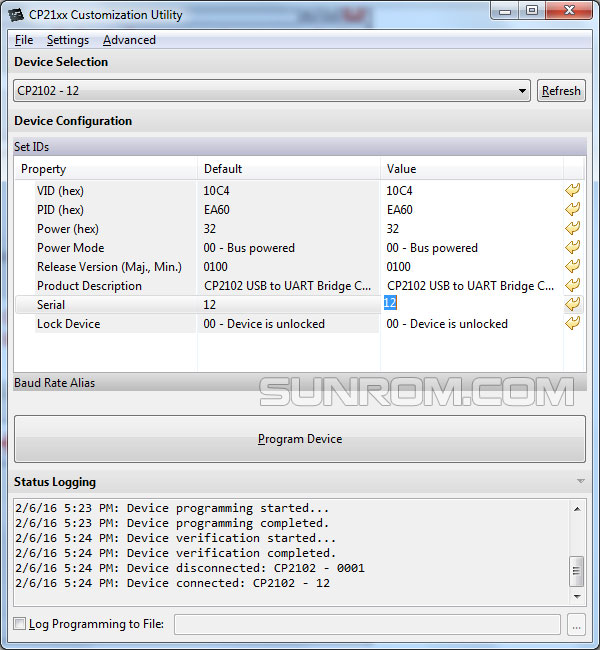Select the Lock Device property label
Screen dimensions: 600x650
[68, 324]
